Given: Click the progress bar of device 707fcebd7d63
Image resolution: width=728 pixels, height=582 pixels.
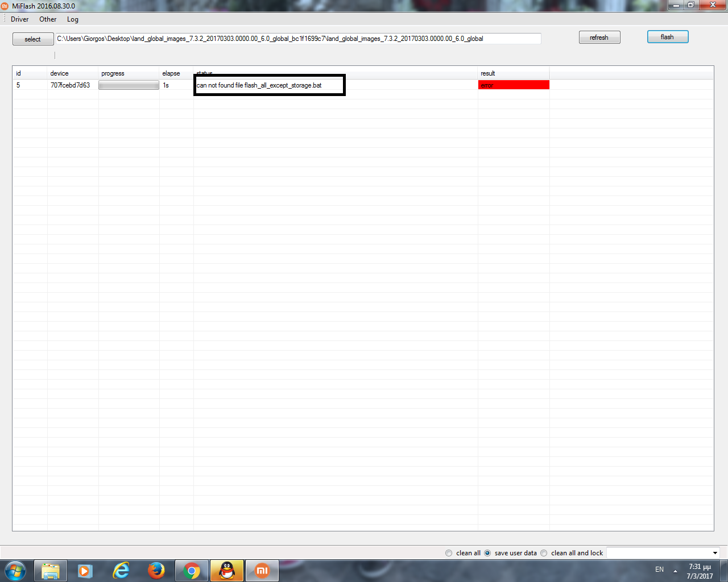Looking at the screenshot, I should (x=129, y=85).
